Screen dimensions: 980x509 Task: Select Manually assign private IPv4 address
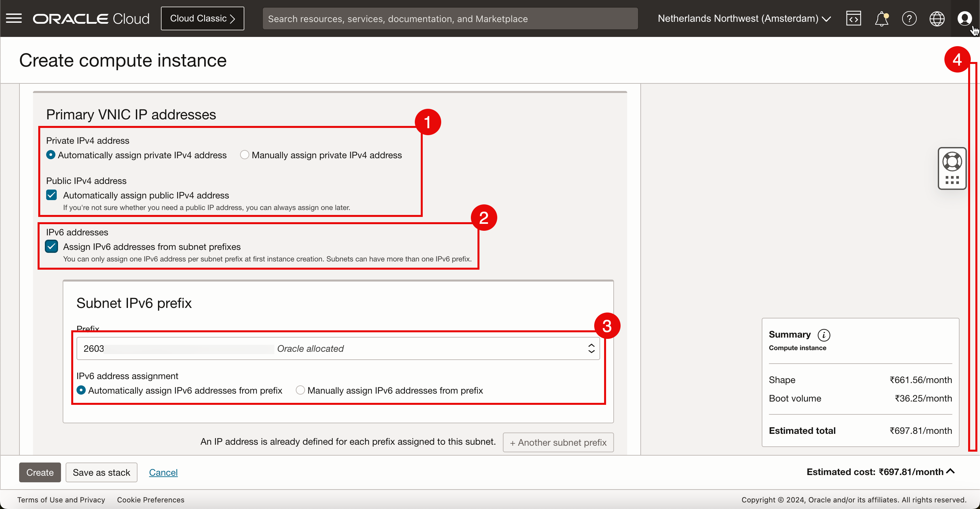point(245,155)
